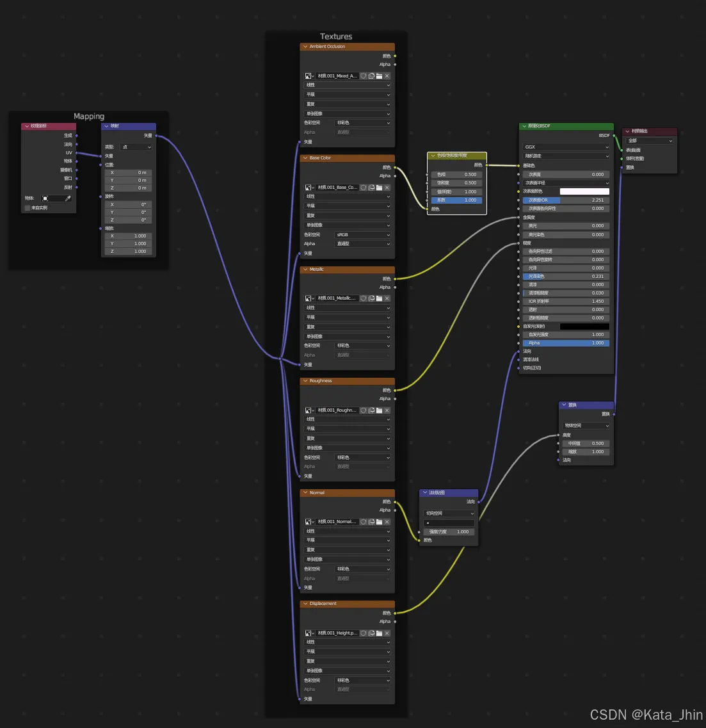This screenshot has height=728, width=706.
Task: Open the GGX distribution dropdown
Action: [566, 147]
